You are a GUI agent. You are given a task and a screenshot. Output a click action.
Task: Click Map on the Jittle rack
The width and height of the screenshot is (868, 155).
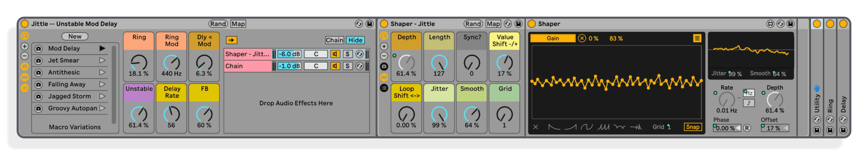238,24
